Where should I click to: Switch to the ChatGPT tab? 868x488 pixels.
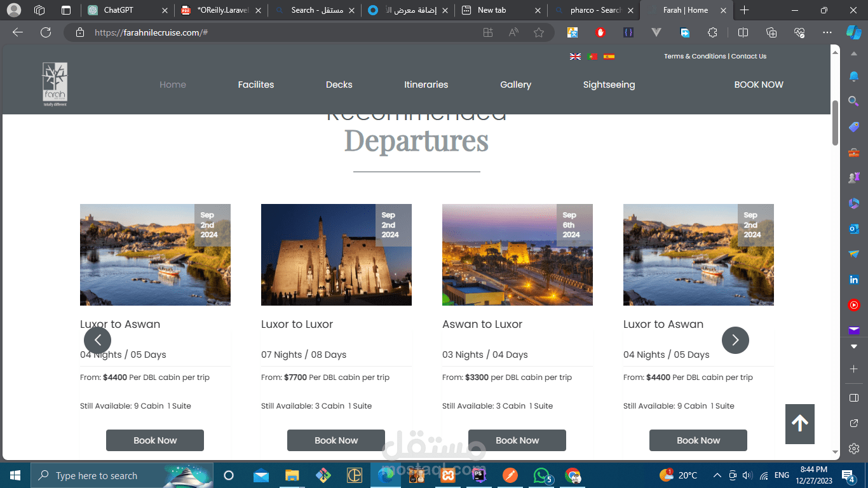coord(127,10)
